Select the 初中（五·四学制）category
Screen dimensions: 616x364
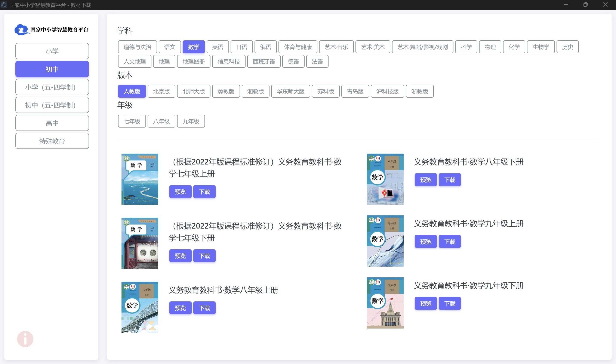click(52, 105)
